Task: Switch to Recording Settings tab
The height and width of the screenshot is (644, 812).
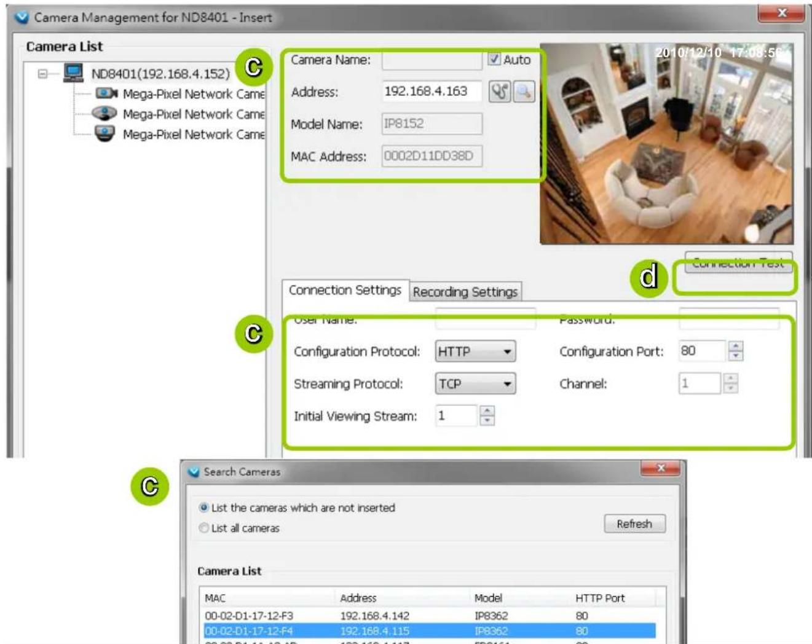Action: 465,292
